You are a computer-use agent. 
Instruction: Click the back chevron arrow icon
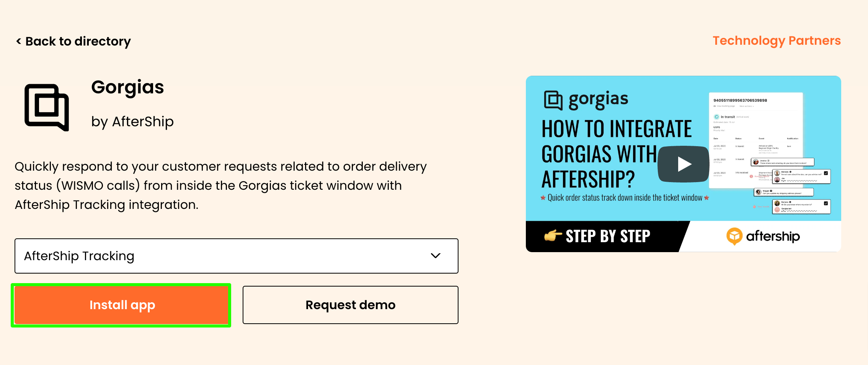(x=18, y=41)
